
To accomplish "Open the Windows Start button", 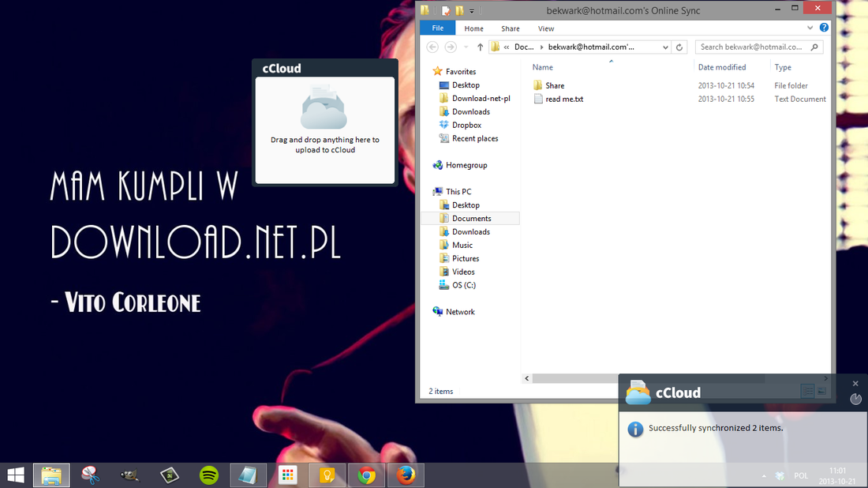I will coord(16,475).
